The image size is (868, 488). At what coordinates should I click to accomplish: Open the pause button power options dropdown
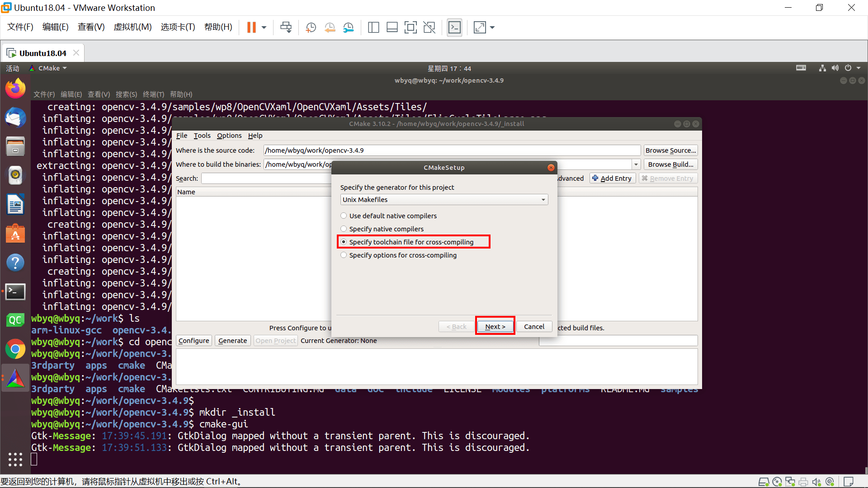pyautogui.click(x=264, y=28)
